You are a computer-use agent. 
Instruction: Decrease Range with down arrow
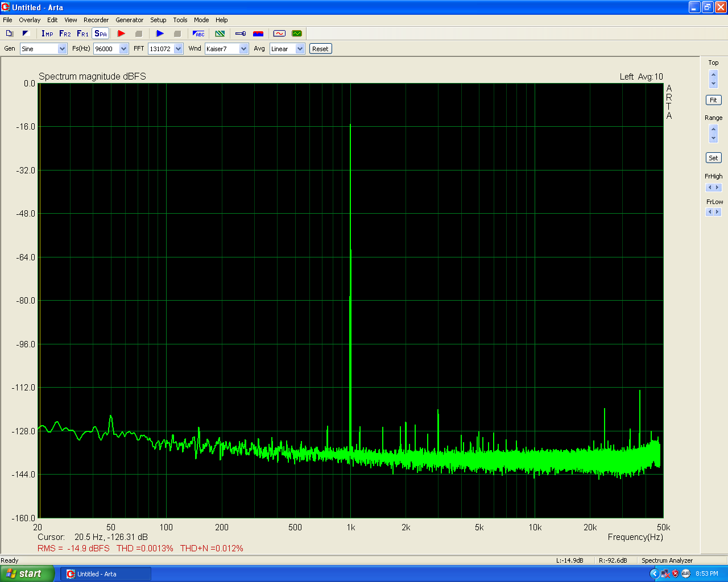pos(713,138)
